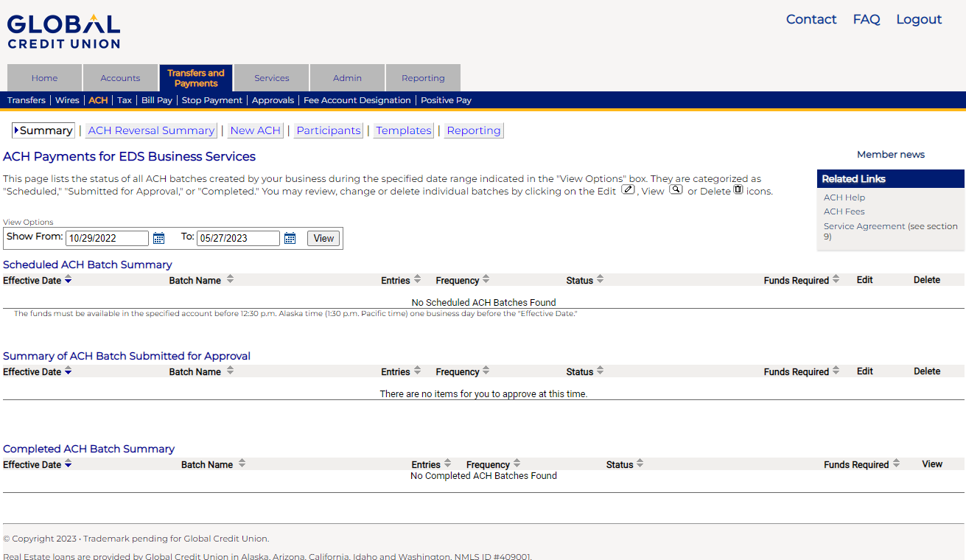Sort Submitted for Approval by Frequency
This screenshot has height=560, width=966.
coord(486,371)
